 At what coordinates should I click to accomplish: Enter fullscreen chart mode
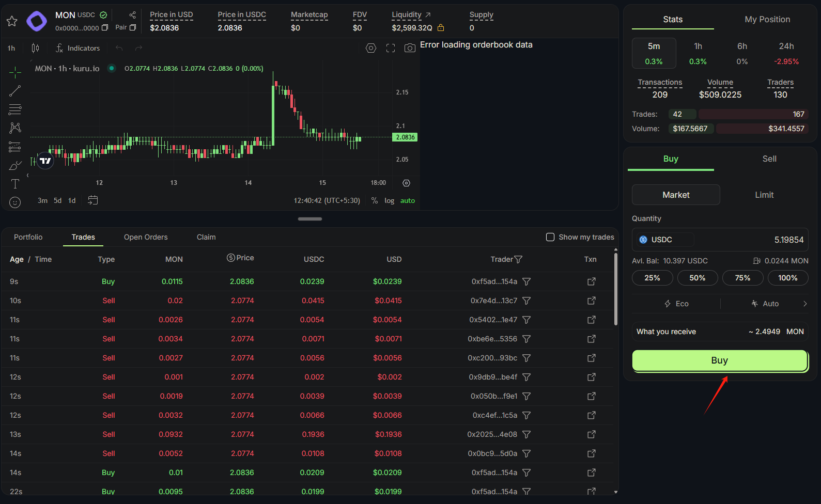[391, 48]
